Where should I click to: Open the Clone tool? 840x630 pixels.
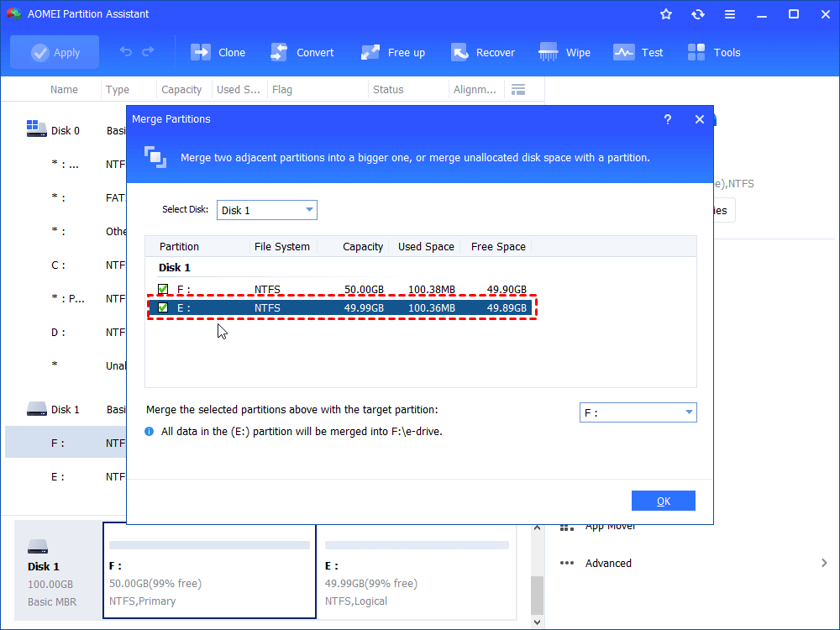tap(218, 52)
